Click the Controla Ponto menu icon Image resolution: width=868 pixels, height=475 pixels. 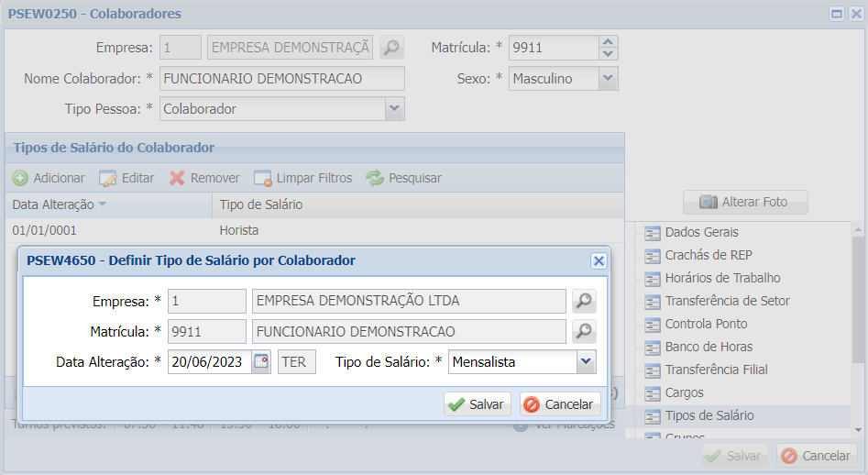click(x=653, y=325)
